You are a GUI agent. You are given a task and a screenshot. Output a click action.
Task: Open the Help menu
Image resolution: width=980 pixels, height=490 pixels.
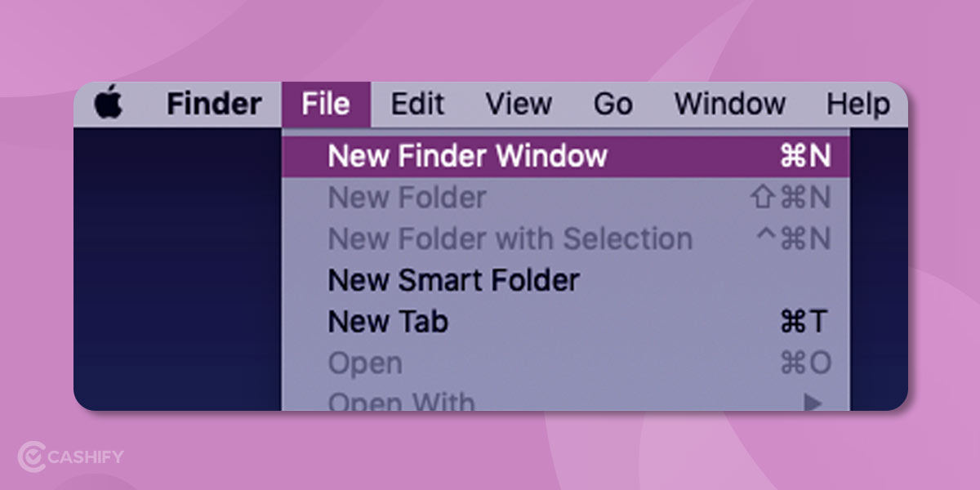(x=857, y=103)
